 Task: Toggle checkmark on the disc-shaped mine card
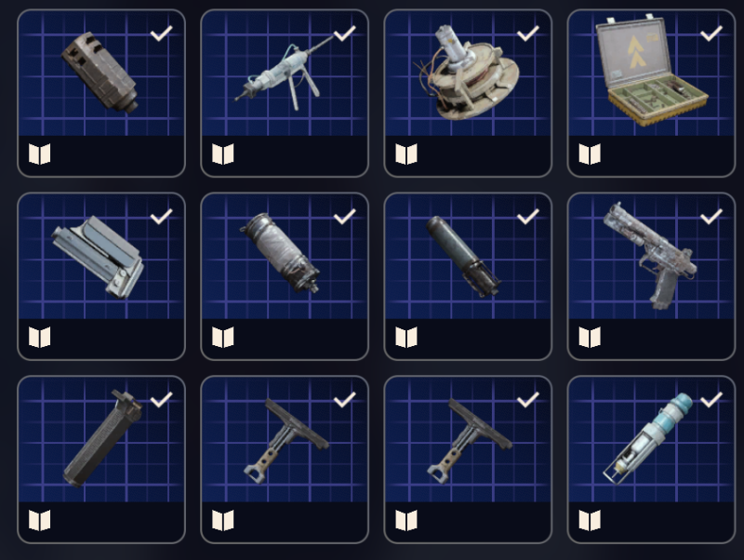(527, 33)
